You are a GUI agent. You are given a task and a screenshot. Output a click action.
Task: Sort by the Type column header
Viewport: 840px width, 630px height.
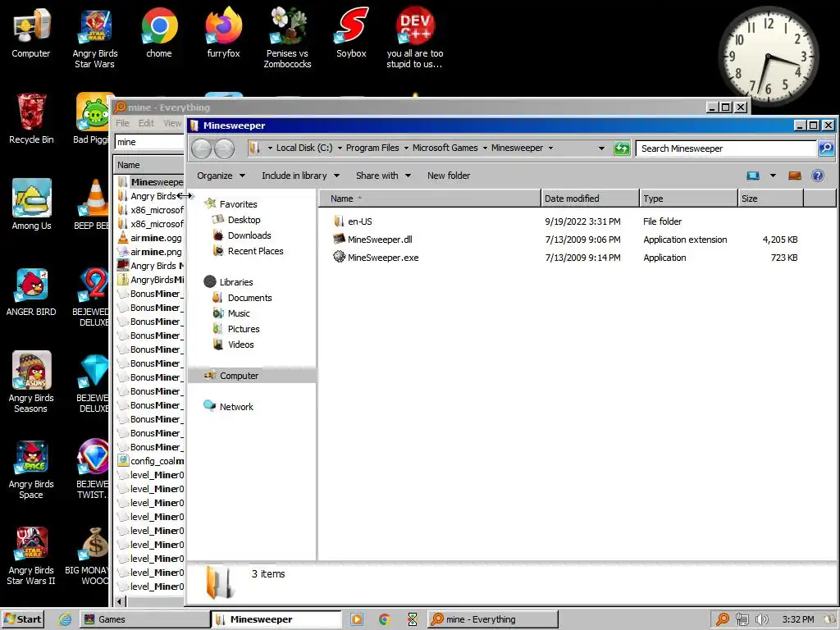pyautogui.click(x=688, y=199)
